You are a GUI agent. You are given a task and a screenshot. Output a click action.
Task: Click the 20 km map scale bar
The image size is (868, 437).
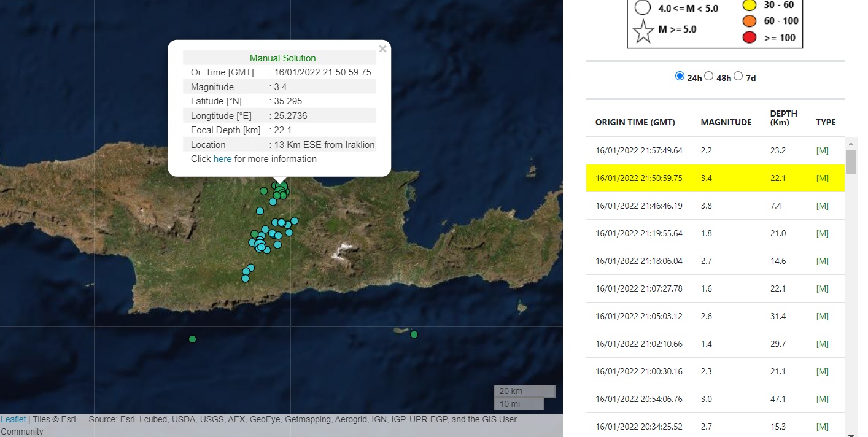click(524, 391)
